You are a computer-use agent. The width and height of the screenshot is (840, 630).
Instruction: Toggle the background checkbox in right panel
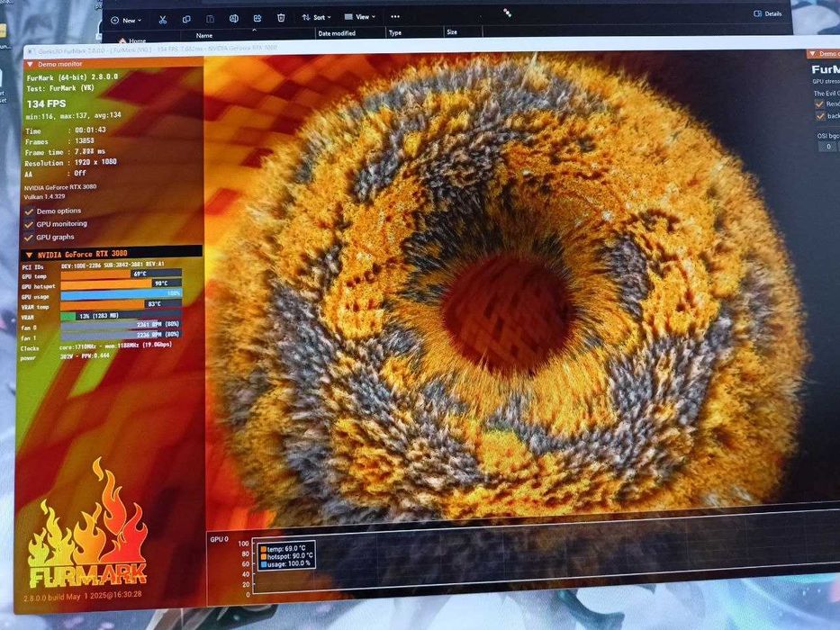click(819, 116)
